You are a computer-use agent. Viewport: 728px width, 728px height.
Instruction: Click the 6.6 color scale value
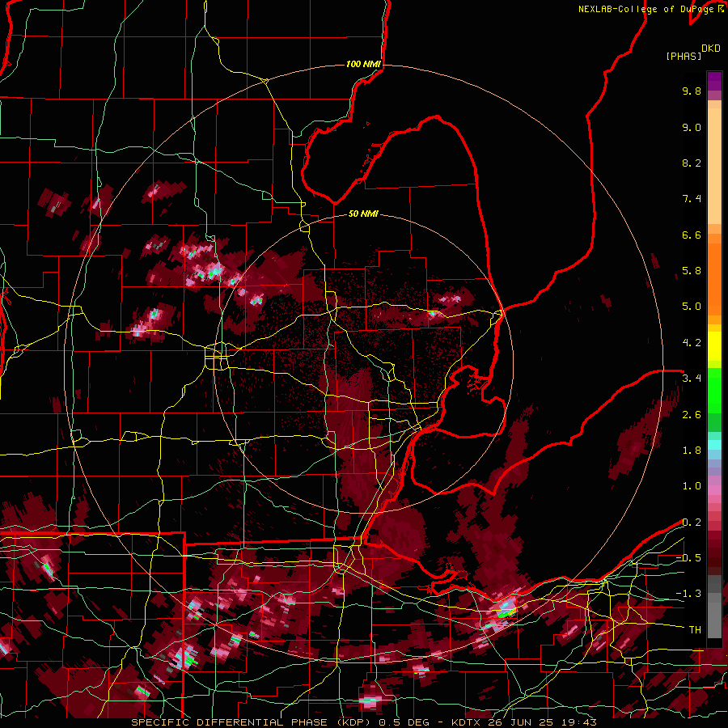click(x=692, y=235)
